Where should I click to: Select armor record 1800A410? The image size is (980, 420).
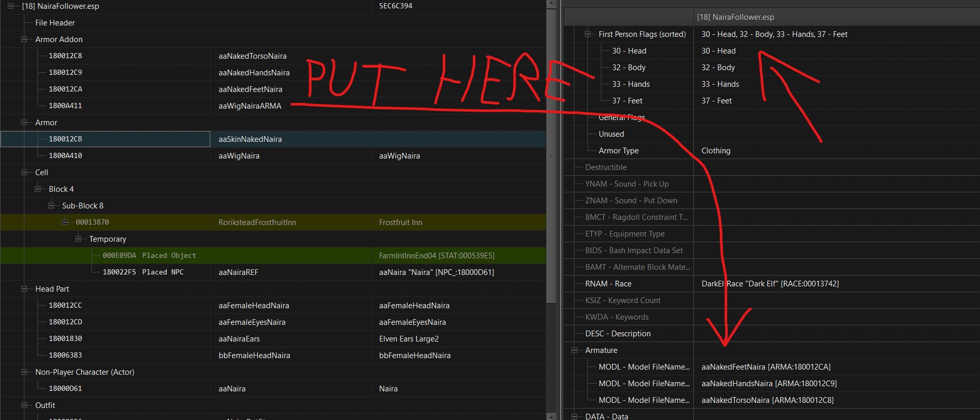65,156
